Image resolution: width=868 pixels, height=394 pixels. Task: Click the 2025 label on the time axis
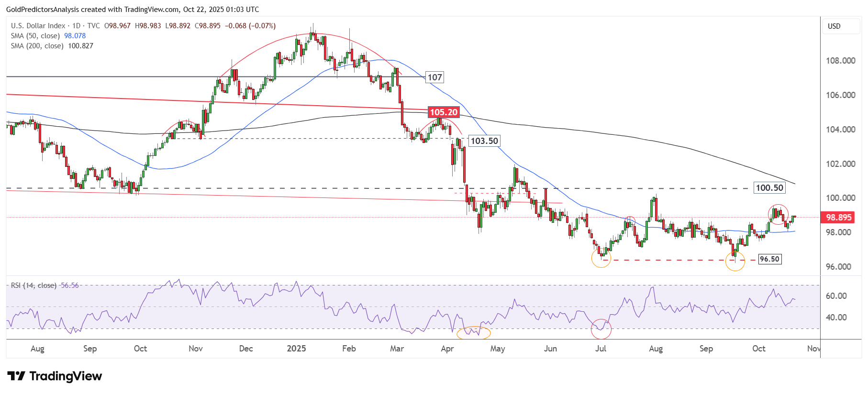pos(296,349)
